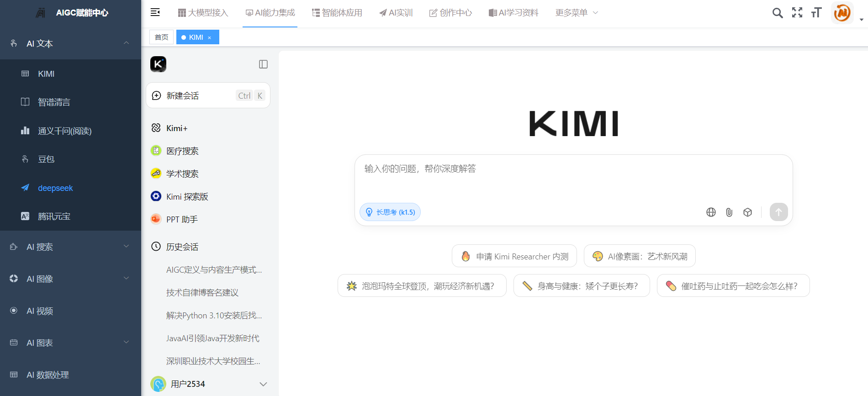
Task: Open the history chat 深圳职业技术大学校园生
Action: coord(213,361)
